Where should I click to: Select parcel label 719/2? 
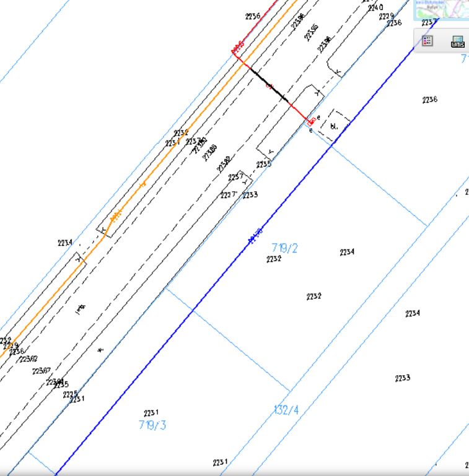[284, 248]
